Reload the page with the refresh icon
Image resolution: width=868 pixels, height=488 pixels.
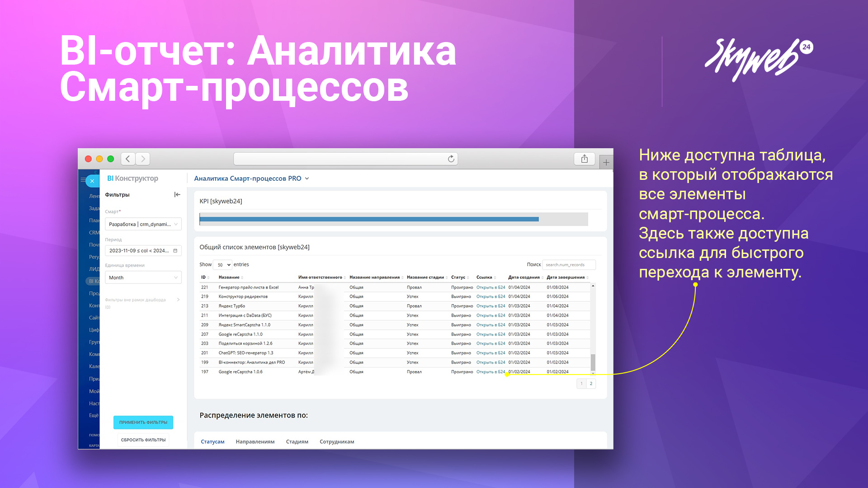point(451,159)
